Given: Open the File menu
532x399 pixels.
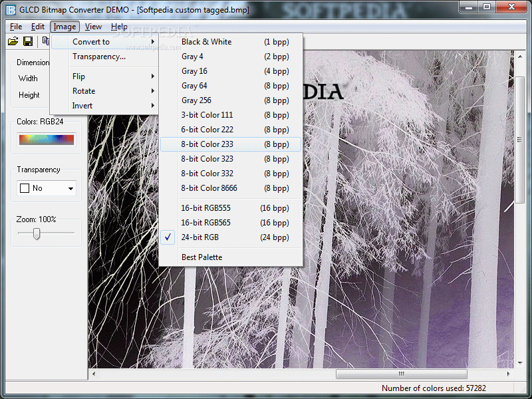Looking at the screenshot, I should (16, 27).
